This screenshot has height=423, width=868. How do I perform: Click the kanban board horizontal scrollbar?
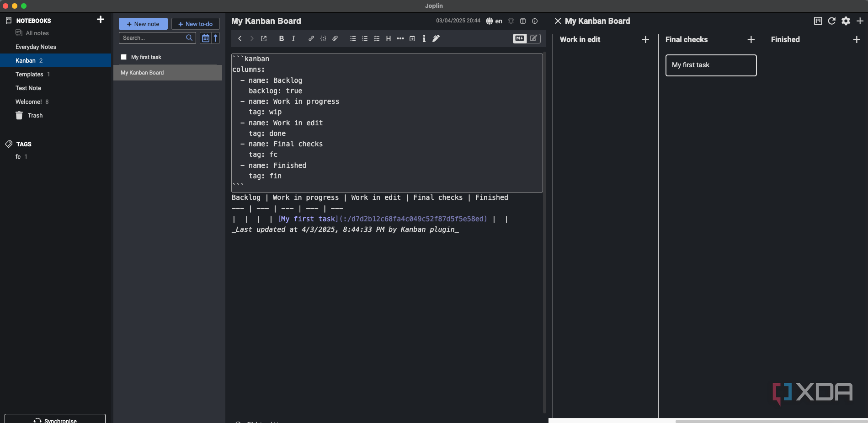pyautogui.click(x=771, y=421)
